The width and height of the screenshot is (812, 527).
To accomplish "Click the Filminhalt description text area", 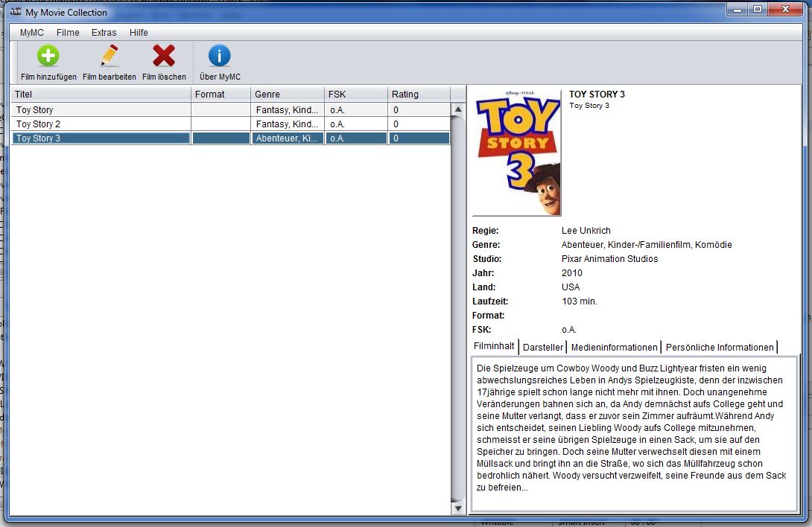I will point(635,434).
